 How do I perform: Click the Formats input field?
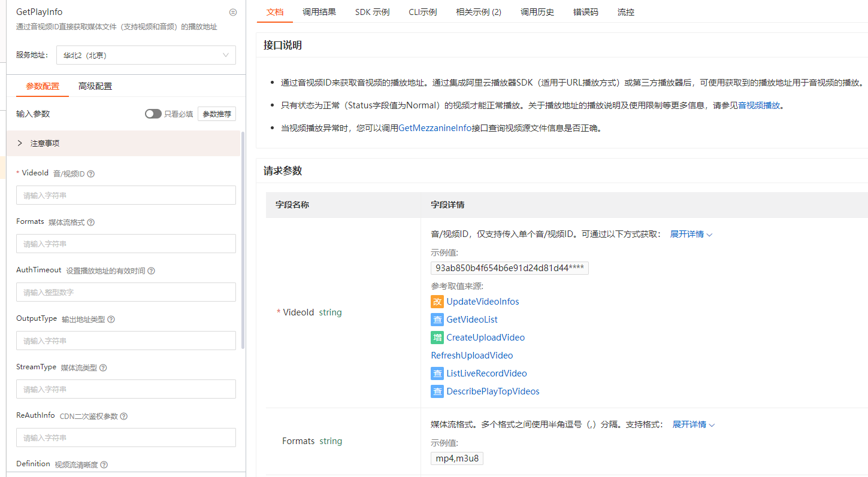click(x=126, y=244)
